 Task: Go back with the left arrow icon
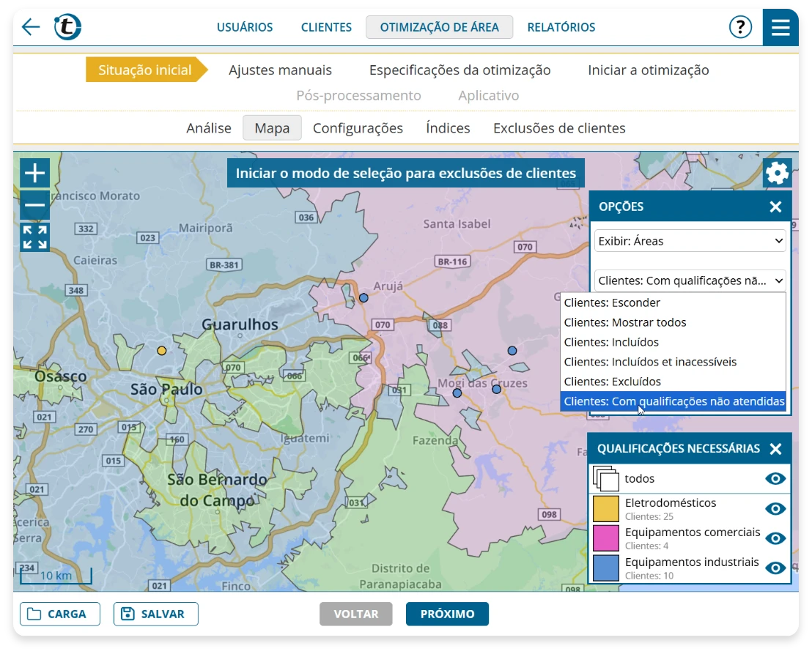pos(31,27)
